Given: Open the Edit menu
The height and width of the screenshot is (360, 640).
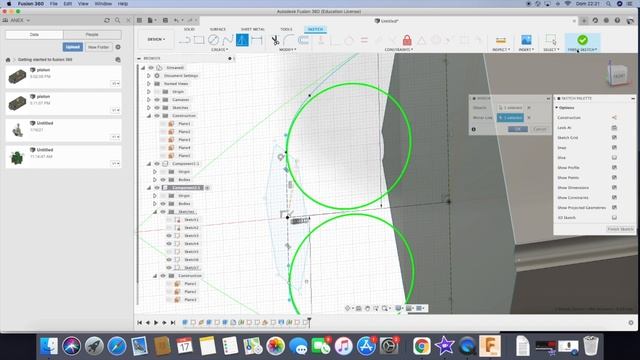Looking at the screenshot, I should tap(68, 4).
